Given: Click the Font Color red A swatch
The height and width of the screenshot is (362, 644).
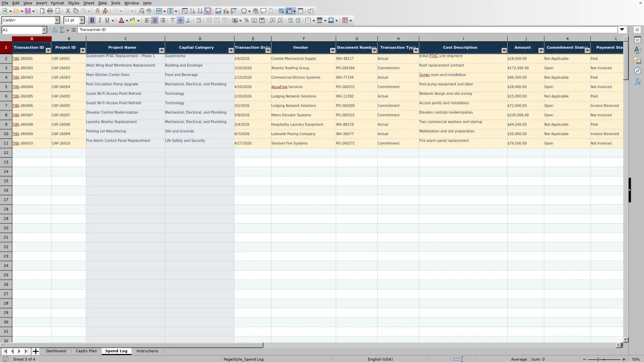Looking at the screenshot, I should (x=121, y=20).
